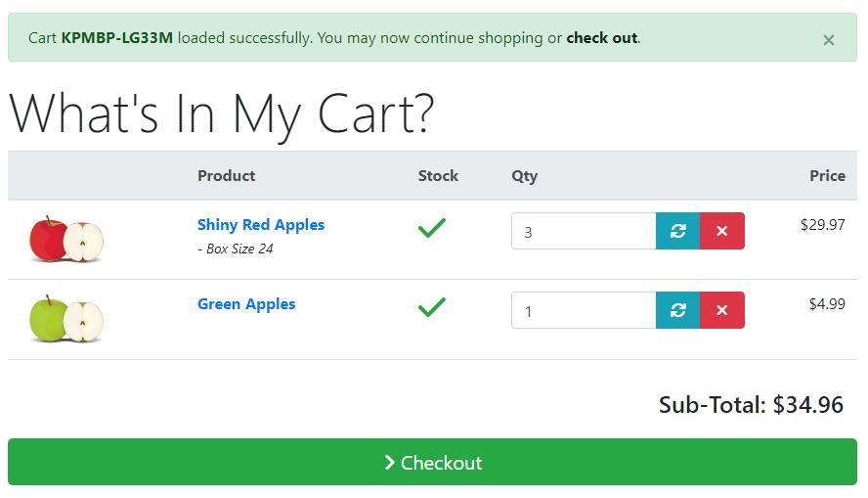Image resolution: width=868 pixels, height=498 pixels.
Task: Refresh quantity for Shiny Red Apples
Action: 677,231
